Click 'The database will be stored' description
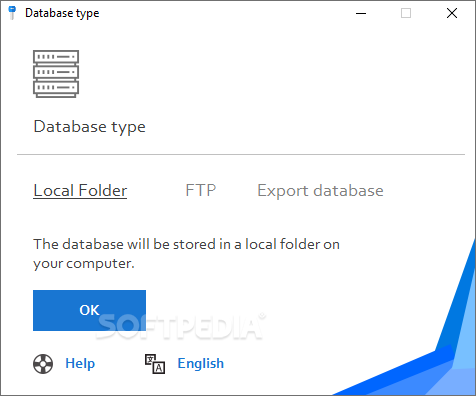Screen dimensions: 476x396 [186, 254]
